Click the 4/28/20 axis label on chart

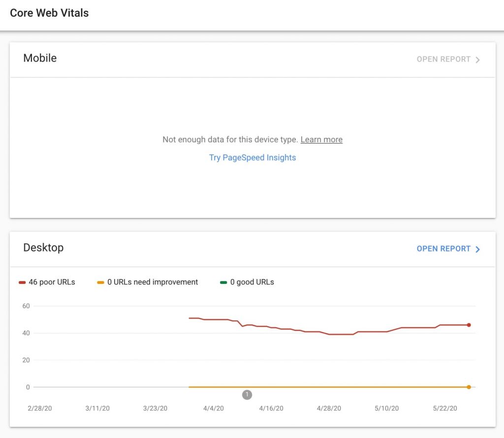pyautogui.click(x=329, y=408)
